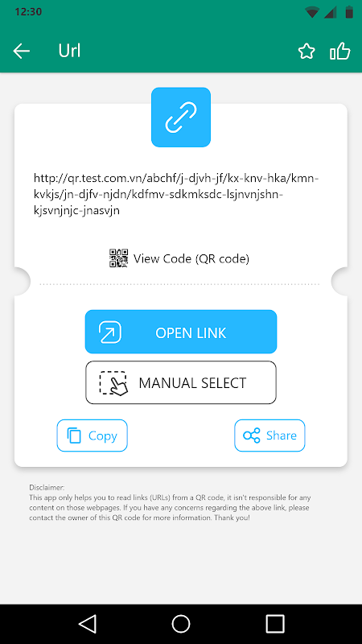362x644 pixels.
Task: Share the URL with Share button
Action: [269, 436]
